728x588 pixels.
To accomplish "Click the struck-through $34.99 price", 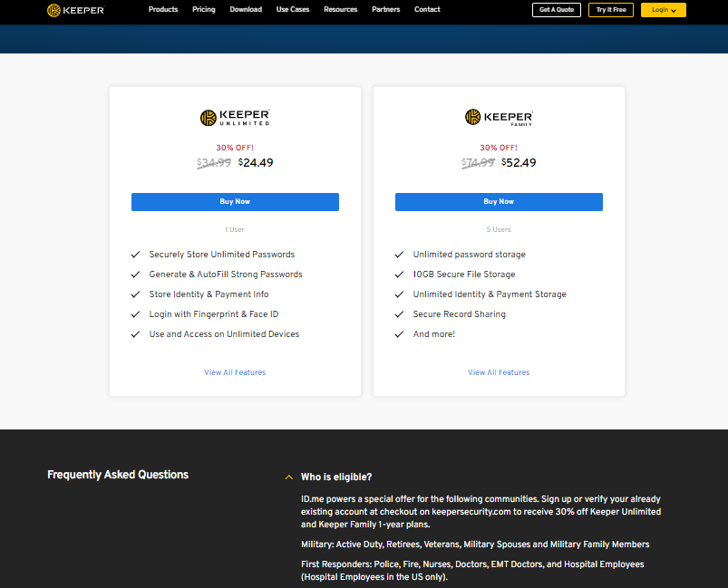I will click(214, 162).
